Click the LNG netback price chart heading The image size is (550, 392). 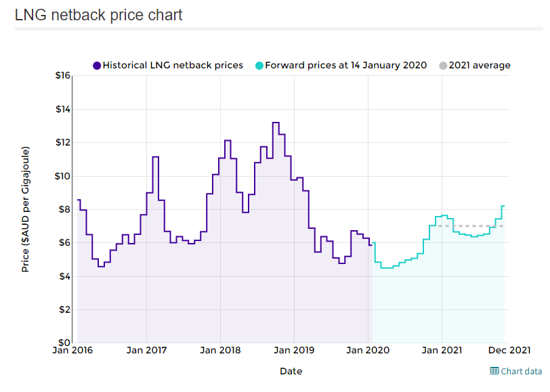[99, 15]
